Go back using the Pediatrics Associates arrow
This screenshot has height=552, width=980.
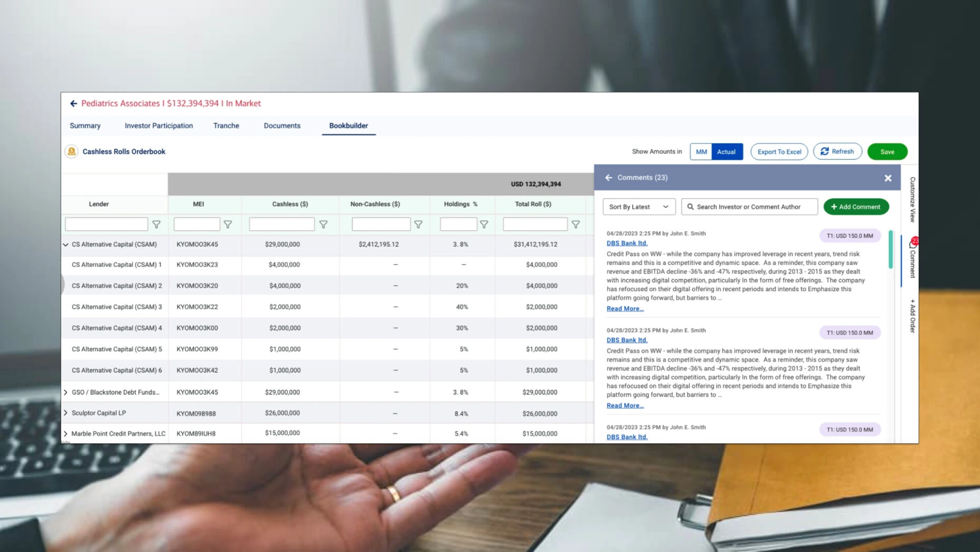click(73, 104)
